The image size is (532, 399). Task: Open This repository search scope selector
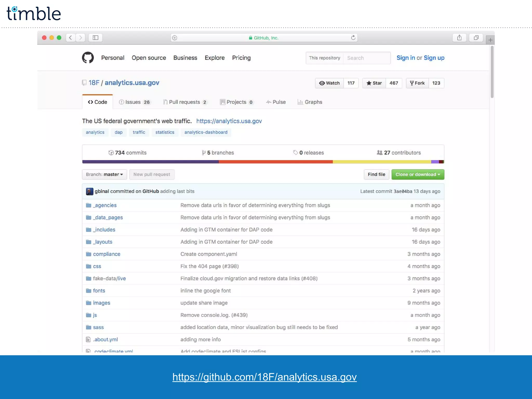point(324,58)
